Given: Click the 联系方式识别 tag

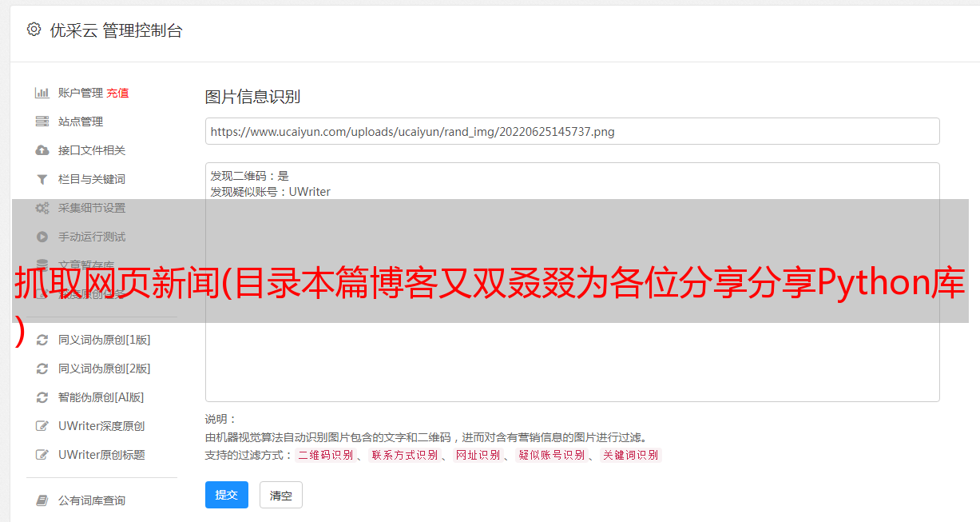Looking at the screenshot, I should point(404,455).
